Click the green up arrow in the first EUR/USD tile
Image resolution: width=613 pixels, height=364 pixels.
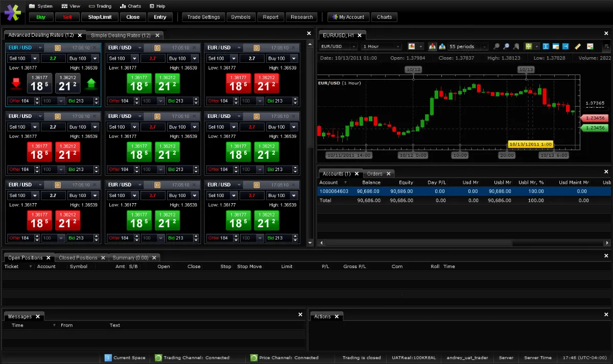tap(91, 83)
